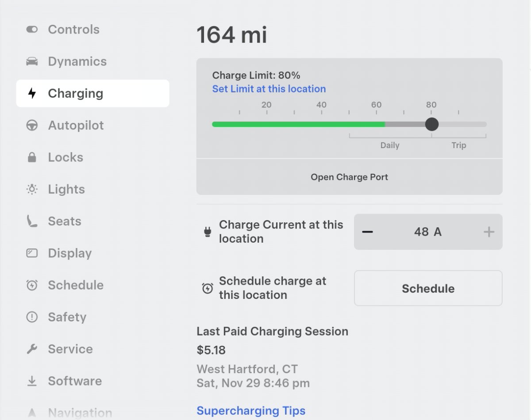The height and width of the screenshot is (420, 531).
Task: Click the Schedule charge button
Action: 428,288
